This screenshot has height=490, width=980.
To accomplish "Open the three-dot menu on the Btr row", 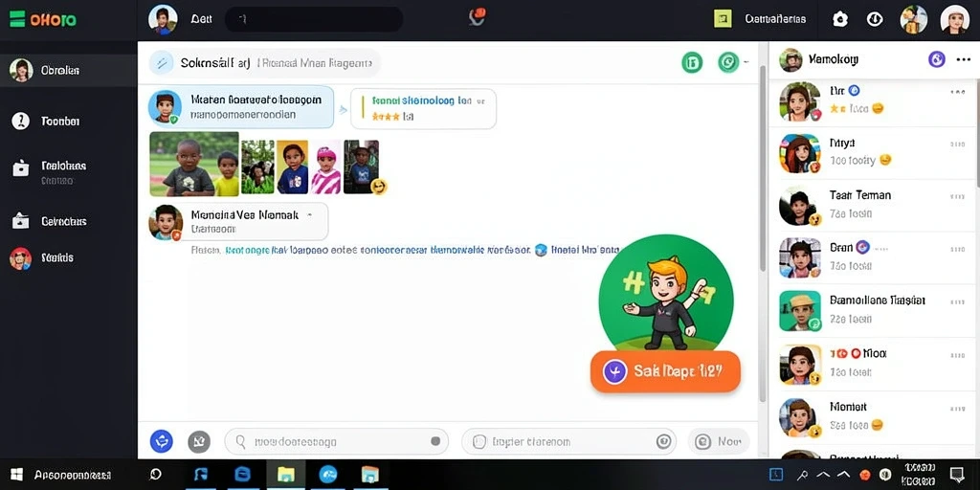I will (957, 92).
